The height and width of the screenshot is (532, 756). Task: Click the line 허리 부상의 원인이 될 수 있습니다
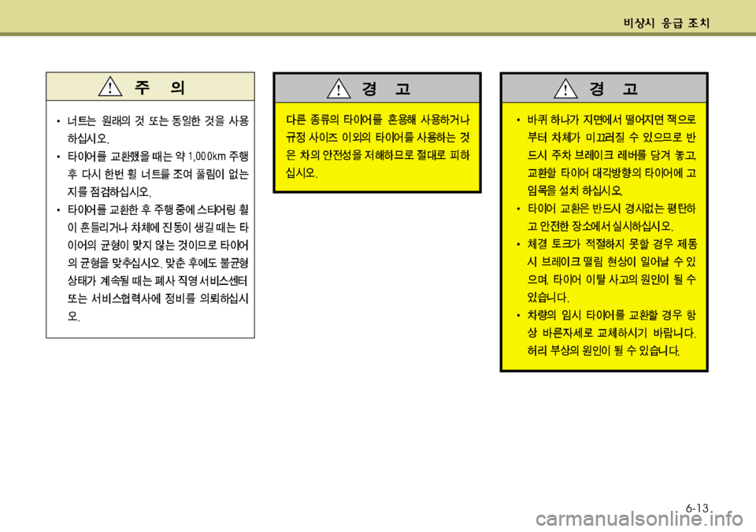click(604, 351)
